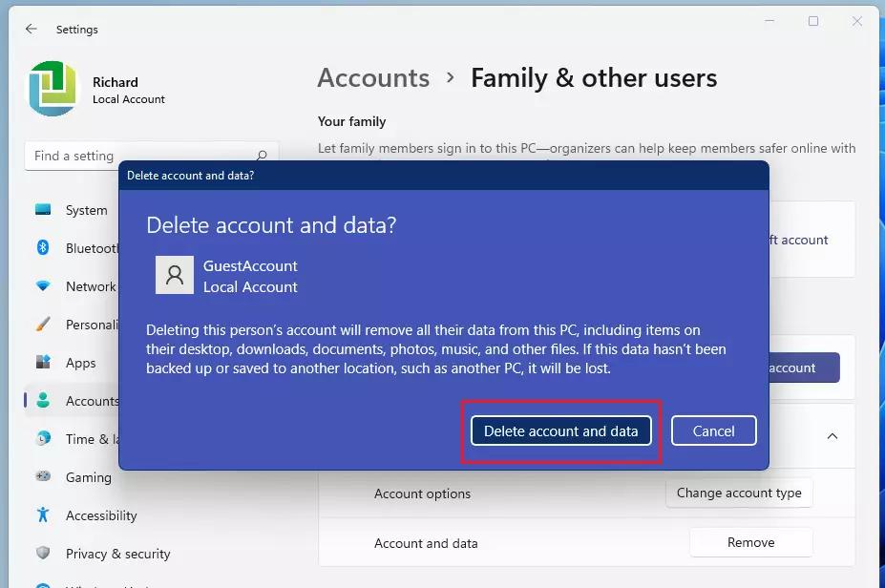Click the Accounts breadcrumb link

click(x=373, y=78)
